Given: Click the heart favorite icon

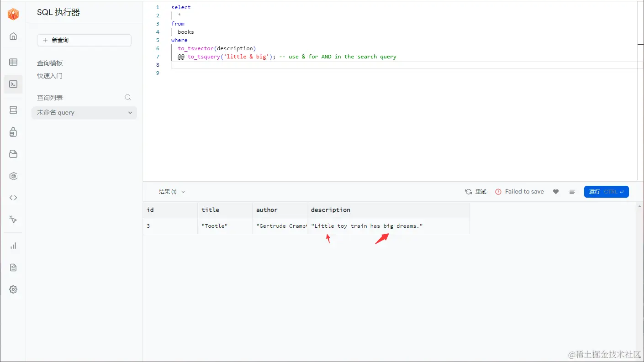Looking at the screenshot, I should pyautogui.click(x=556, y=192).
